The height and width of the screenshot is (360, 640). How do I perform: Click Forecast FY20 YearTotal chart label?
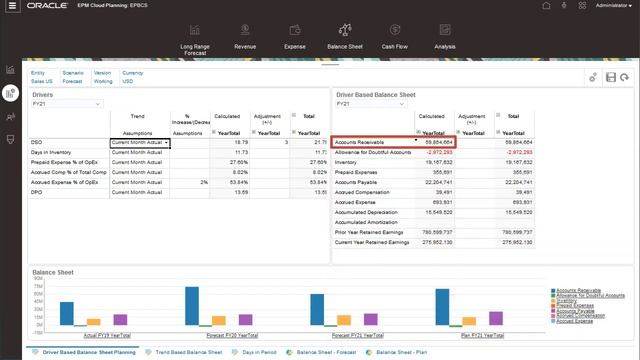point(232,336)
